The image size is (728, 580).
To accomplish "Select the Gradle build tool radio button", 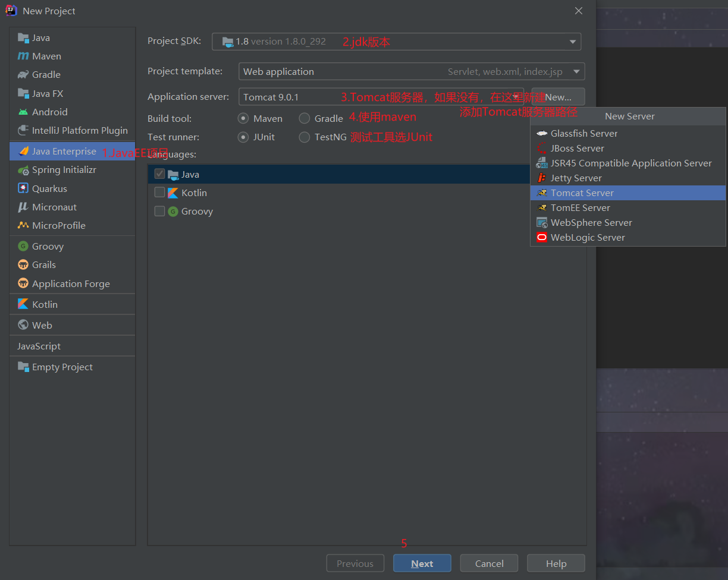I will (x=304, y=118).
